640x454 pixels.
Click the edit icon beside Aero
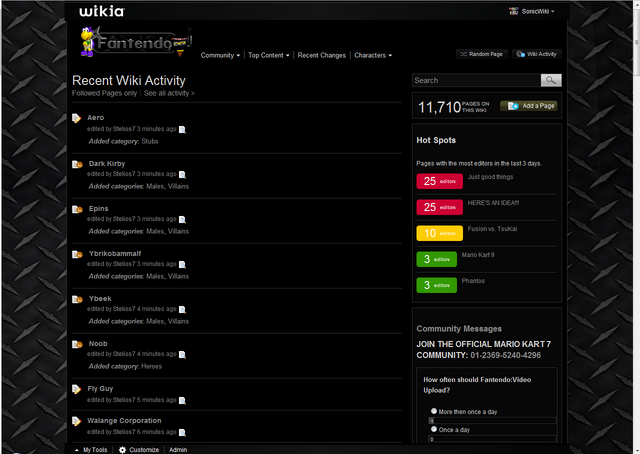click(x=76, y=118)
